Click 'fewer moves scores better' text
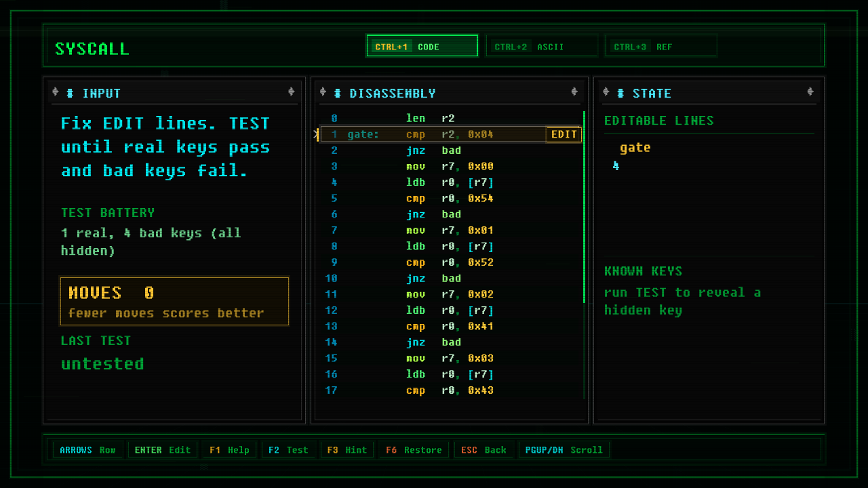The image size is (868, 488). [x=166, y=313]
